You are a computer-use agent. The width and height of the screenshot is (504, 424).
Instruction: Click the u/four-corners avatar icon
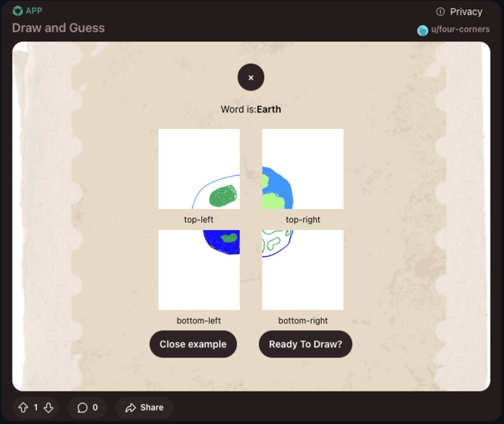[x=423, y=30]
